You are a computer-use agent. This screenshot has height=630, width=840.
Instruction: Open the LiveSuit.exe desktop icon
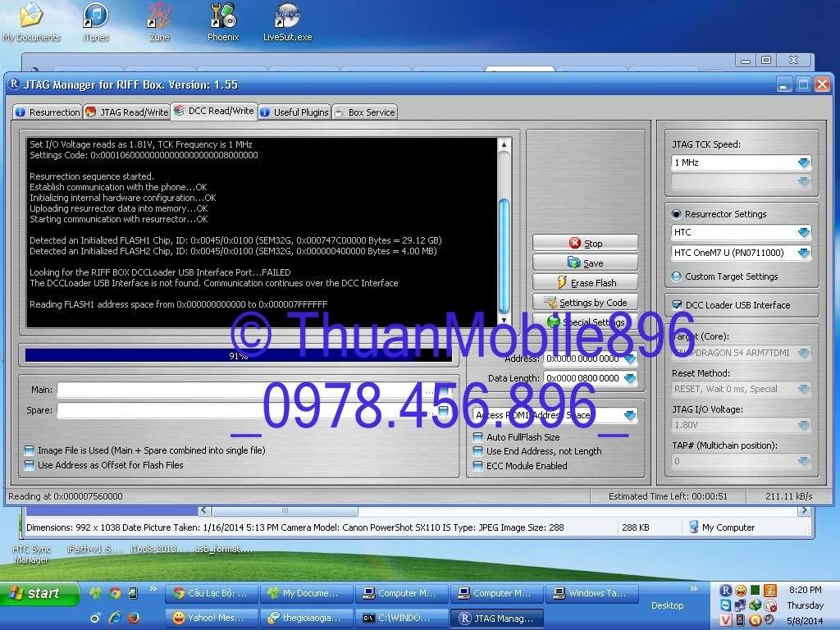[287, 17]
